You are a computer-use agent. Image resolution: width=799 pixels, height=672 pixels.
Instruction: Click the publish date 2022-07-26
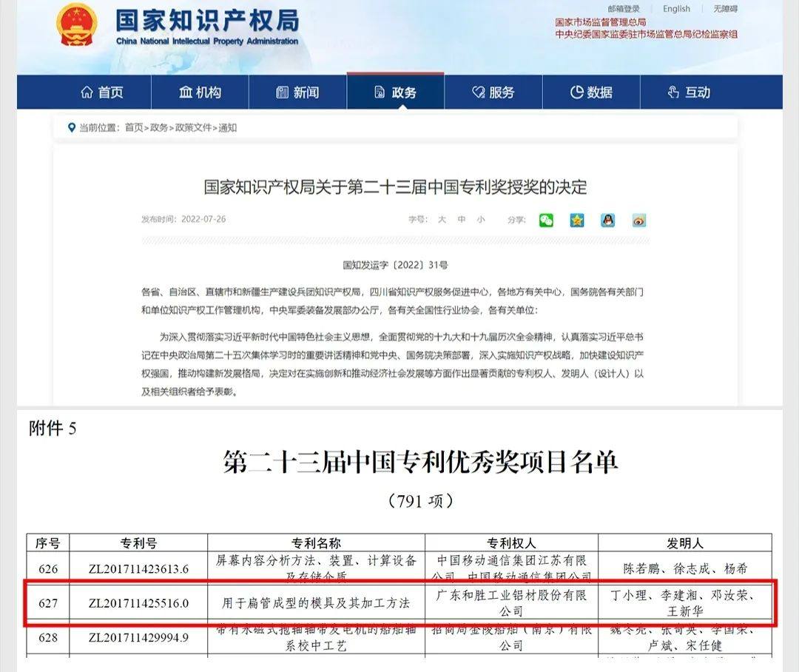pyautogui.click(x=203, y=219)
